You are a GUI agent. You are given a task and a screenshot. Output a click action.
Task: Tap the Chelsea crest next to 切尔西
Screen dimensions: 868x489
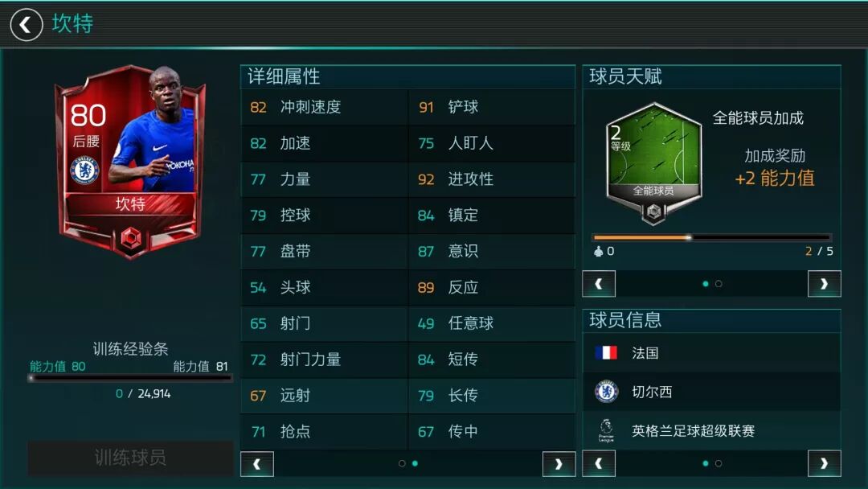tap(606, 391)
